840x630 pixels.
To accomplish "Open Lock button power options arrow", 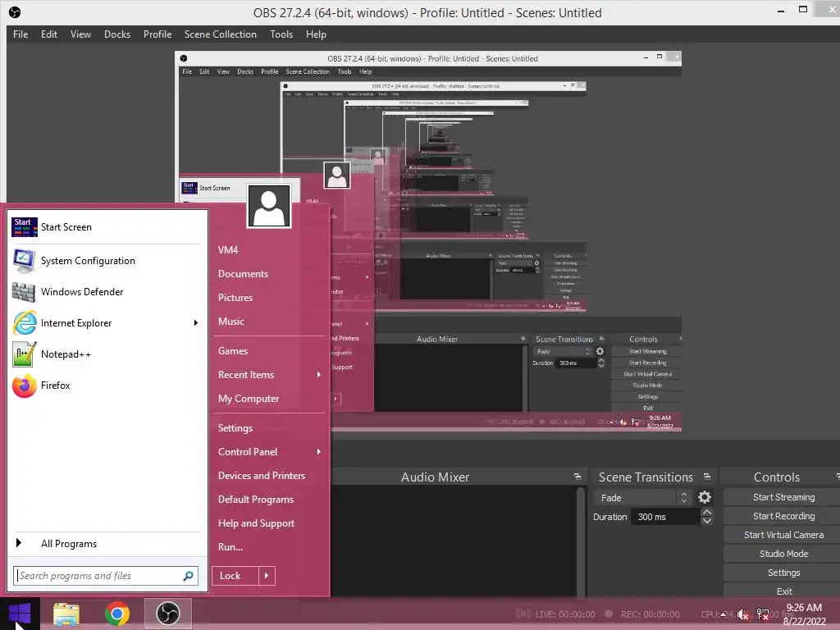I will [x=267, y=576].
